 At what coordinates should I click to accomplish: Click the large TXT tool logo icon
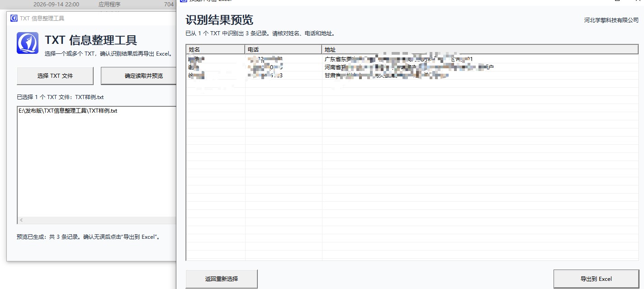pos(28,43)
